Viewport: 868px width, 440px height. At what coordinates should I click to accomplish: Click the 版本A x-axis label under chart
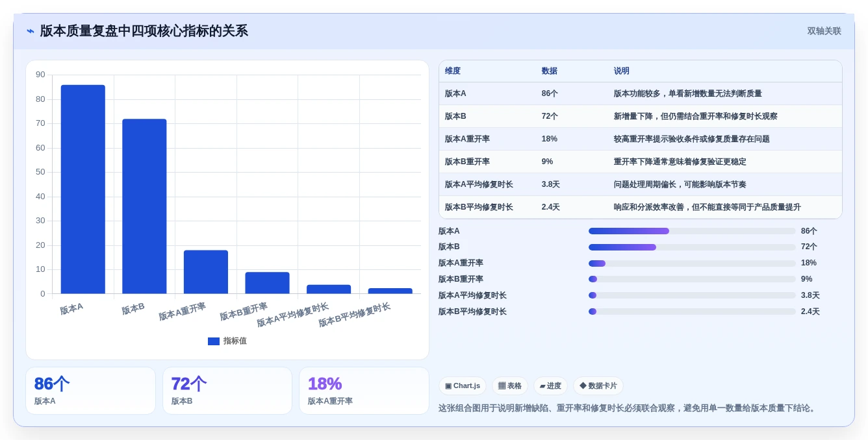pyautogui.click(x=71, y=309)
